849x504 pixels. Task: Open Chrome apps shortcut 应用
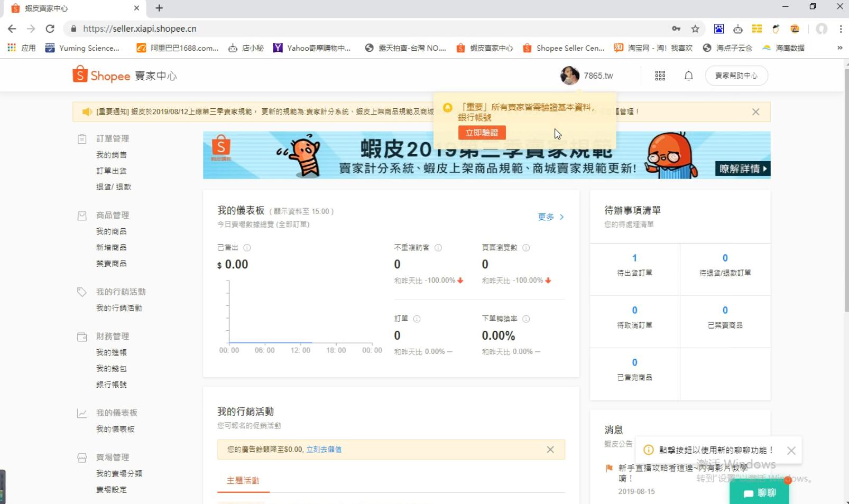tap(22, 48)
